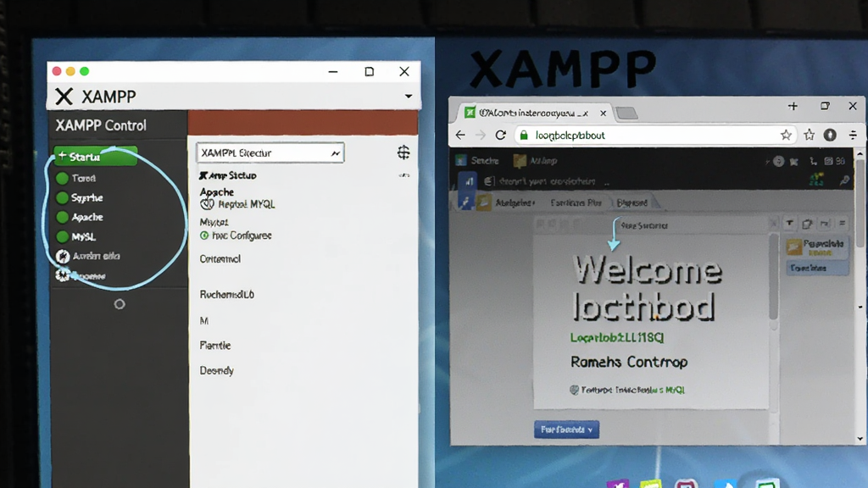Click the browser forward arrow

[481, 135]
